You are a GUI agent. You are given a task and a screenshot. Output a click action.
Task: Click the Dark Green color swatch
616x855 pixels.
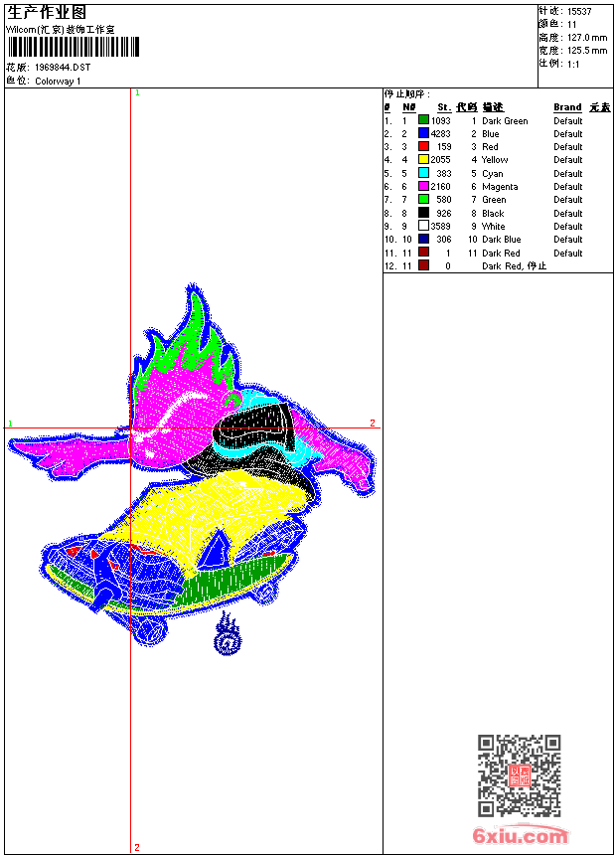tap(423, 120)
